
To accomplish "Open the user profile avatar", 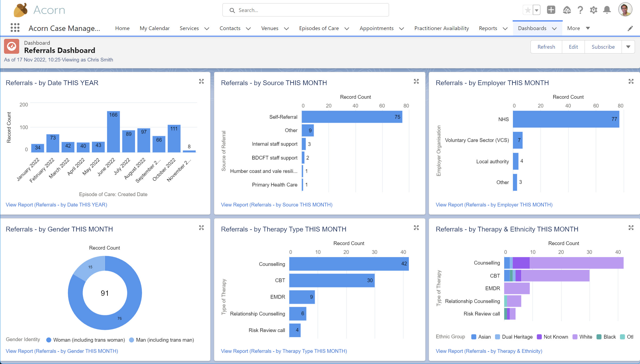I will pyautogui.click(x=625, y=10).
